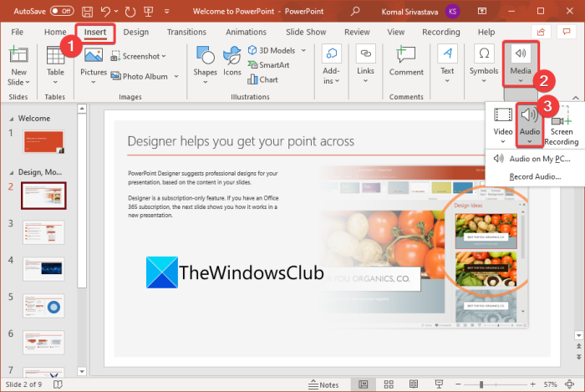Insert a SmartArt graphic
Screen dimensions: 585x392
[x=268, y=65]
